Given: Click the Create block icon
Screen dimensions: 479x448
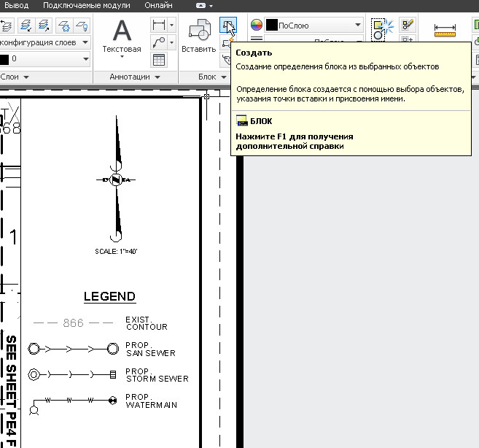Looking at the screenshot, I should tap(228, 25).
